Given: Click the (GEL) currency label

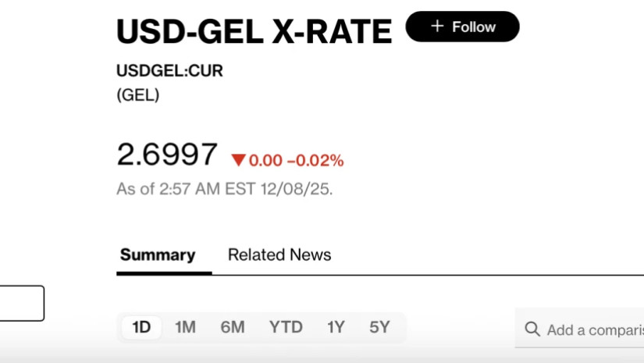Looking at the screenshot, I should pyautogui.click(x=137, y=95).
